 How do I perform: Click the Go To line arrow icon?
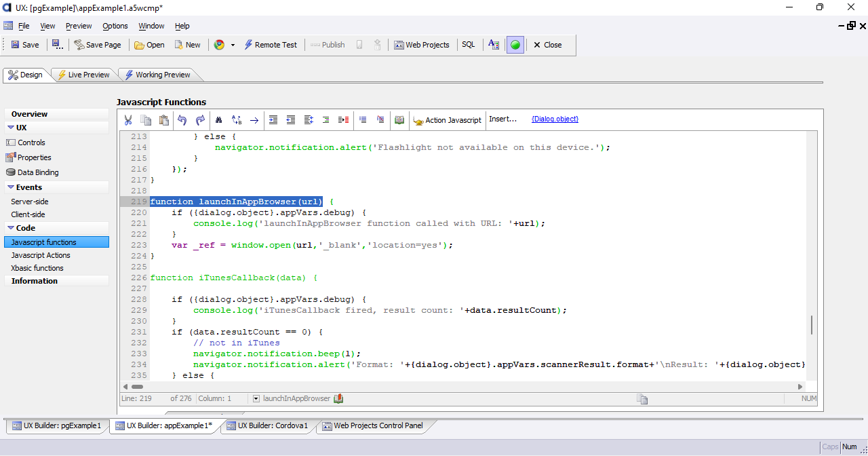tap(254, 120)
